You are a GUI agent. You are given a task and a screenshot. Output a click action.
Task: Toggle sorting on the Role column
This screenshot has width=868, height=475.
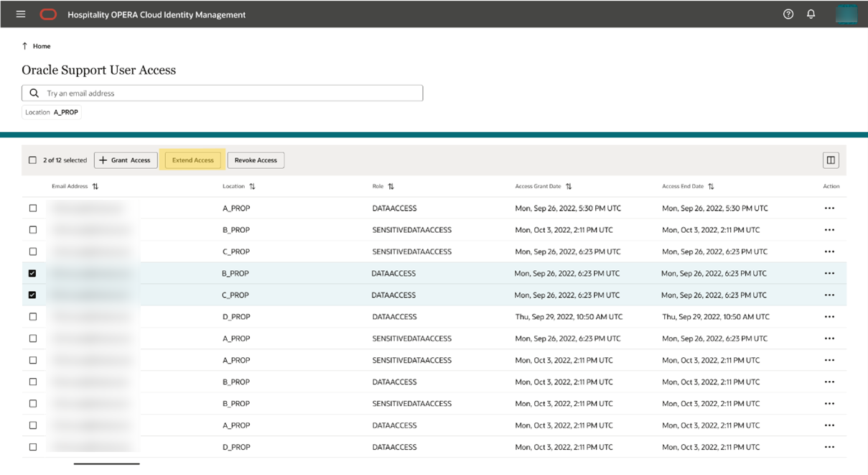(x=390, y=186)
